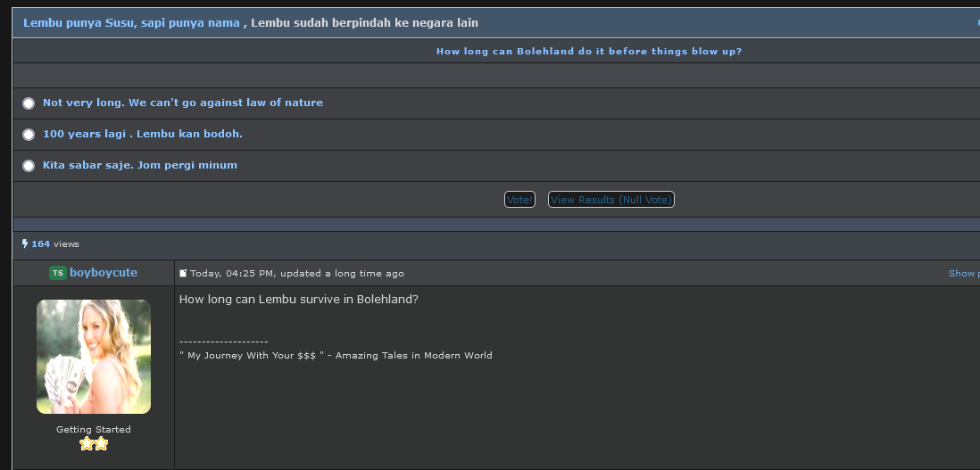
Task: Submit the poll with Vote! button
Action: point(519,200)
